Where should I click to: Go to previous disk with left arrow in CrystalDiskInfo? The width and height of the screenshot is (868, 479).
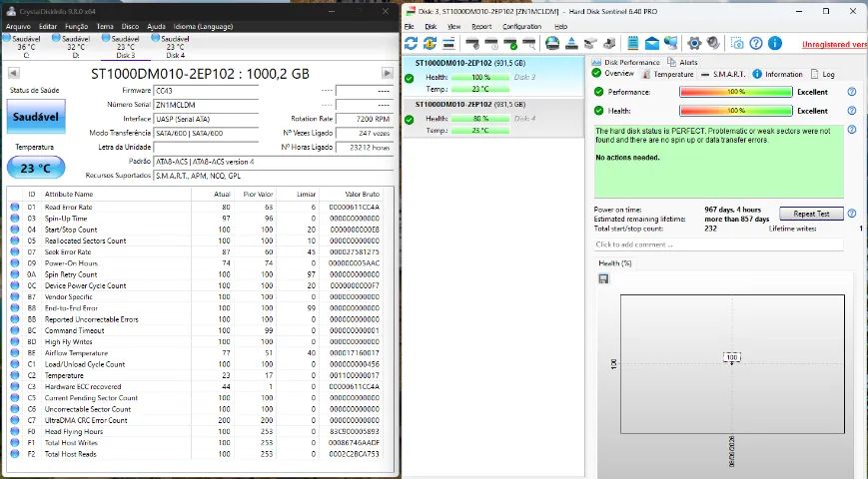tap(14, 73)
